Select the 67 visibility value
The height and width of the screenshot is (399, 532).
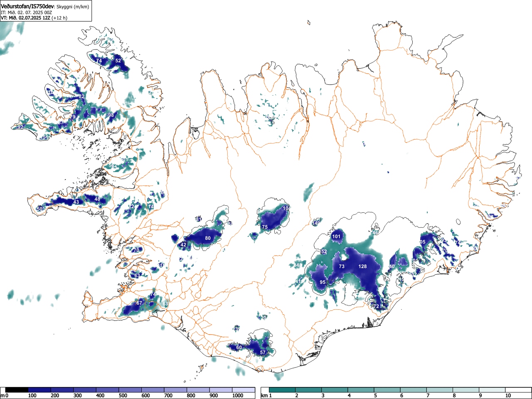(139, 303)
